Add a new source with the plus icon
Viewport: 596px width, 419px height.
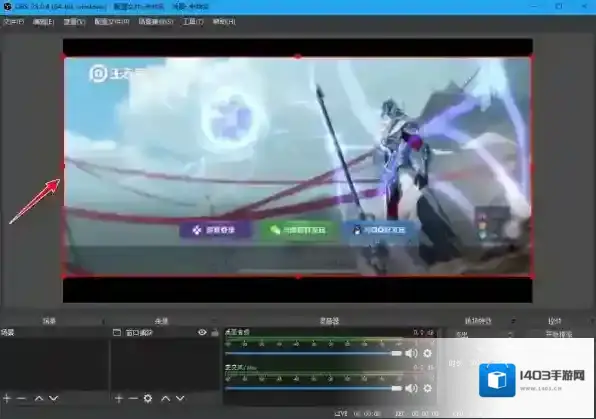119,398
